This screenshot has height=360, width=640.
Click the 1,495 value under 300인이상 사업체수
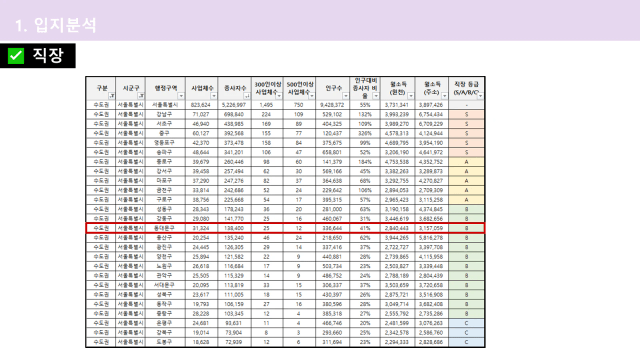(266, 105)
